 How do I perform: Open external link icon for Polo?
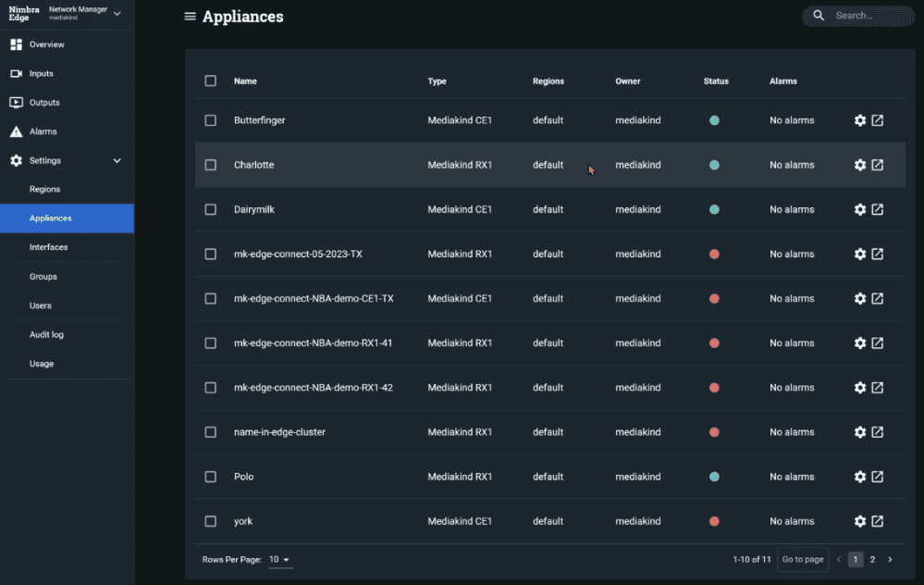click(878, 477)
